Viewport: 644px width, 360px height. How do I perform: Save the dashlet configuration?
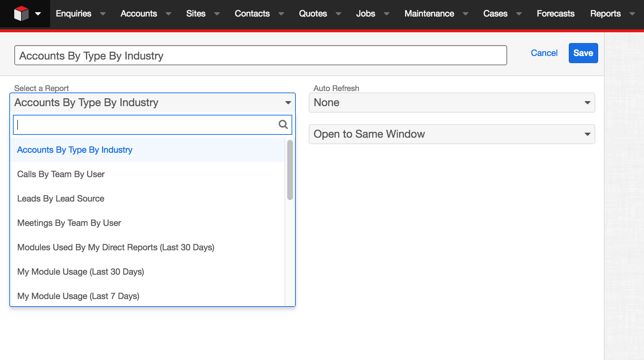coord(583,53)
